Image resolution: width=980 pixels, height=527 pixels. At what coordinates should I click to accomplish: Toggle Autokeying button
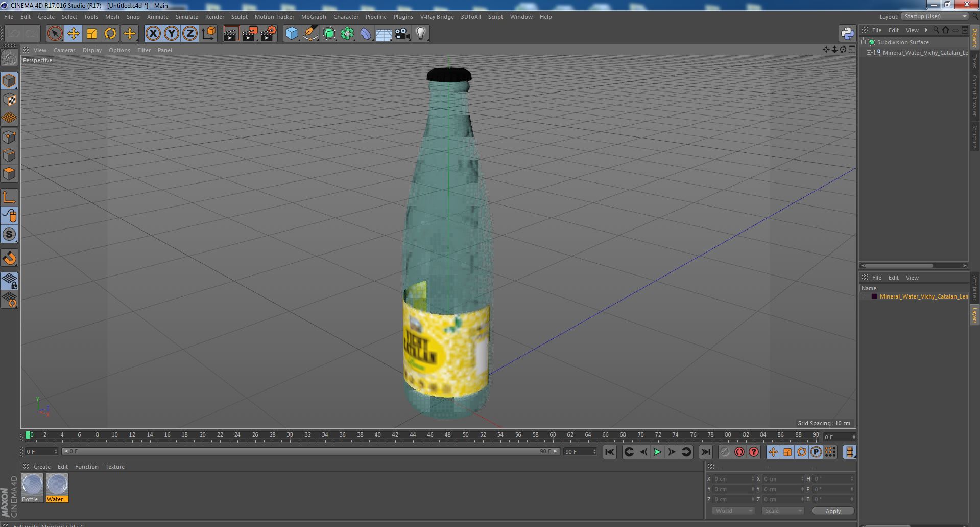[739, 452]
